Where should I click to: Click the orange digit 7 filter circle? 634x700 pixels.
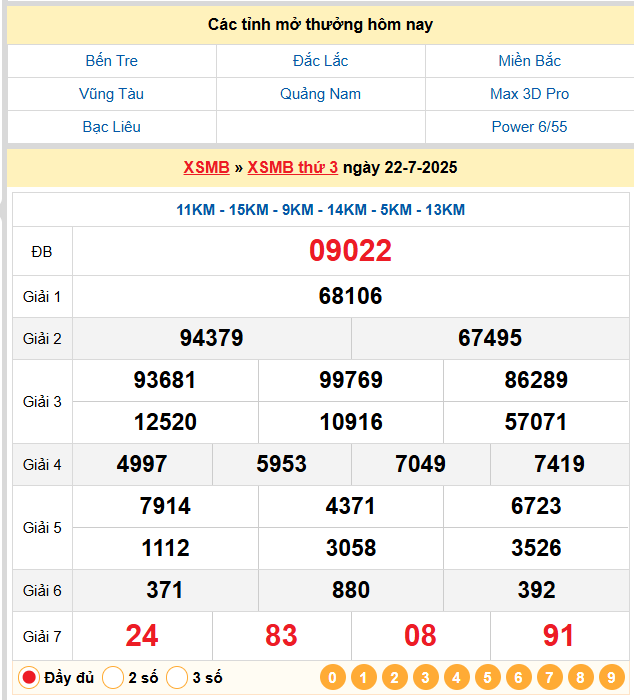pos(550,677)
